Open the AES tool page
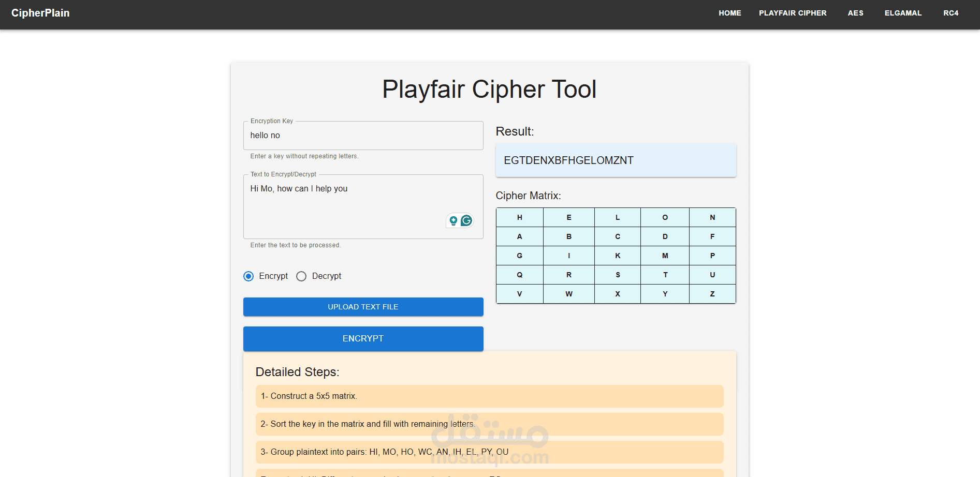The image size is (980, 477). tap(855, 13)
